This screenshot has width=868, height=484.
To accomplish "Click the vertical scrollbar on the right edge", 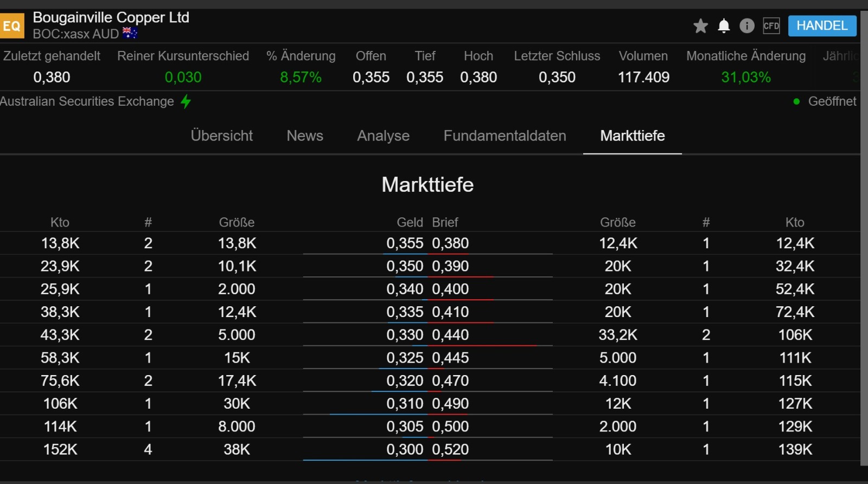I will point(864,238).
